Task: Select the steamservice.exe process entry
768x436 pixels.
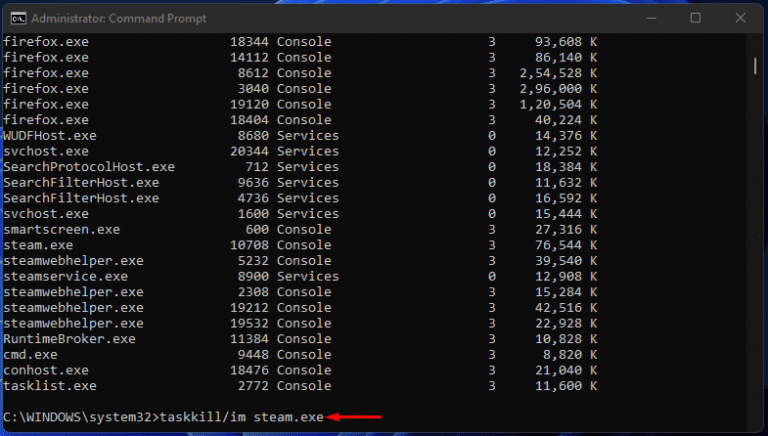Action: (65, 276)
